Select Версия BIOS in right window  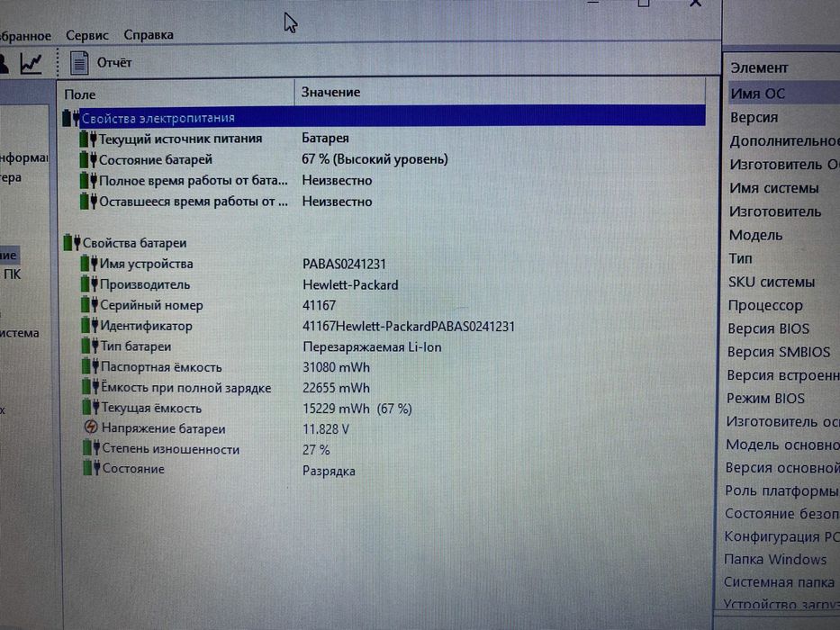click(768, 328)
